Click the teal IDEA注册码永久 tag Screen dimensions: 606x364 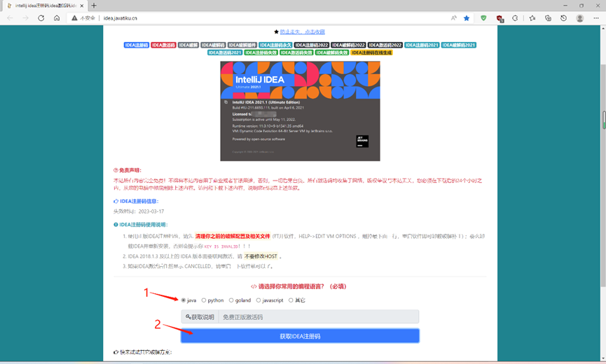tap(275, 45)
